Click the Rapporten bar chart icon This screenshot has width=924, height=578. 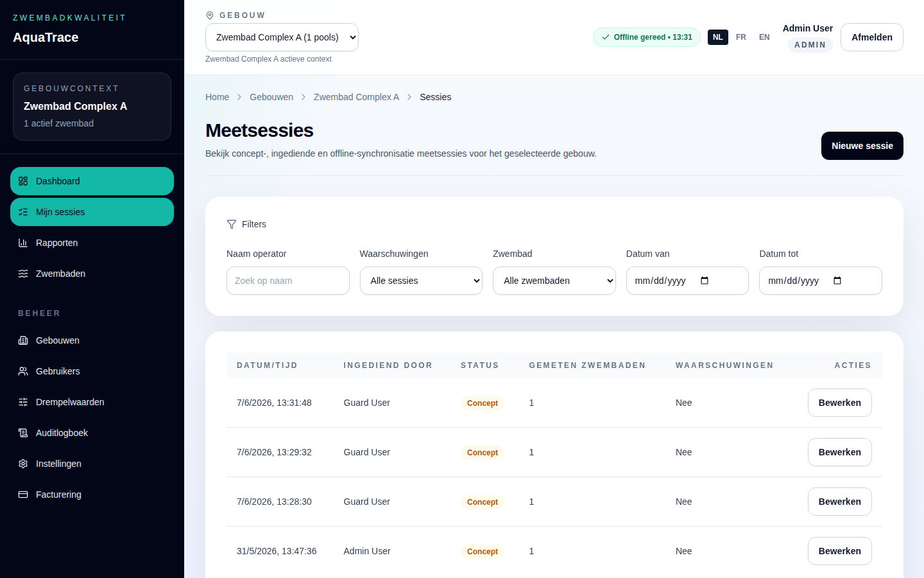[x=23, y=243]
